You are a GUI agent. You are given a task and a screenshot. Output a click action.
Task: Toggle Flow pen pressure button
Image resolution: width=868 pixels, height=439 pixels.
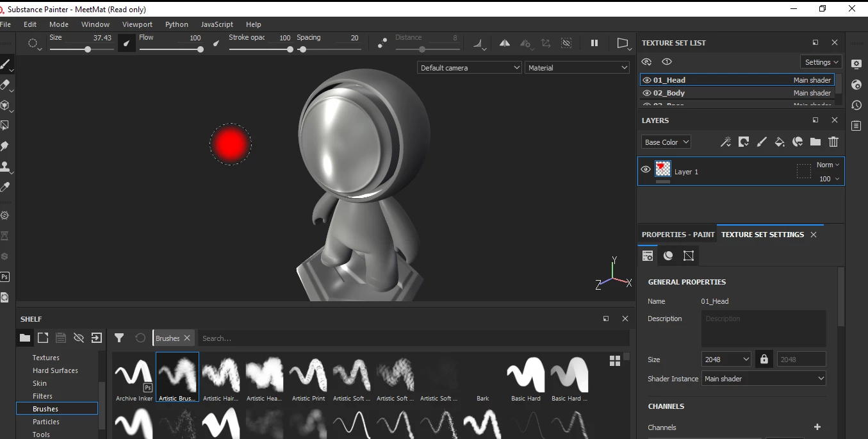pyautogui.click(x=216, y=43)
